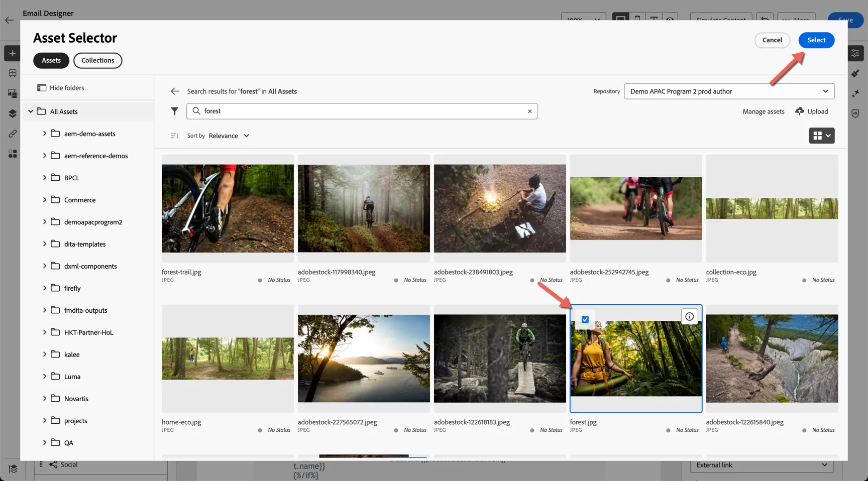Collapse the All Assets folder

(31, 111)
